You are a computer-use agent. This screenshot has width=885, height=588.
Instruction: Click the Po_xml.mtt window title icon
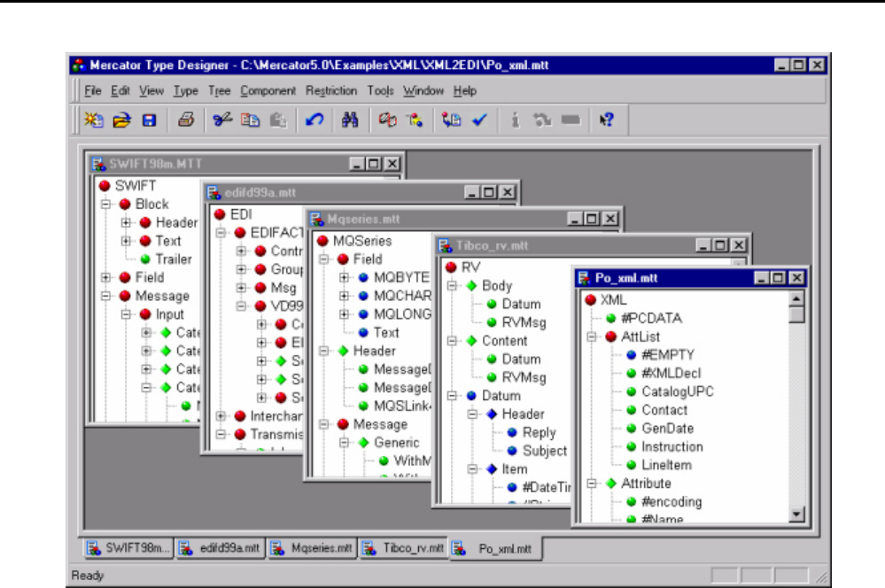[x=584, y=278]
